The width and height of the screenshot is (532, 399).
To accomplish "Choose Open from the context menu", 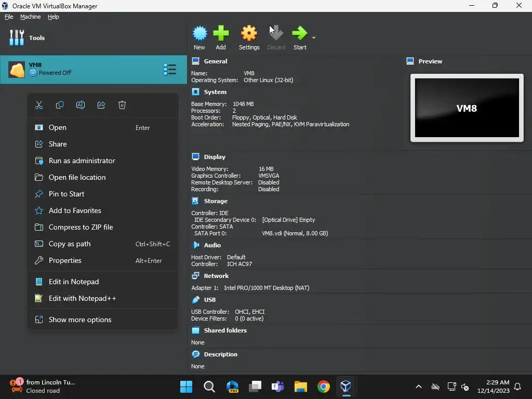I will [102, 128].
